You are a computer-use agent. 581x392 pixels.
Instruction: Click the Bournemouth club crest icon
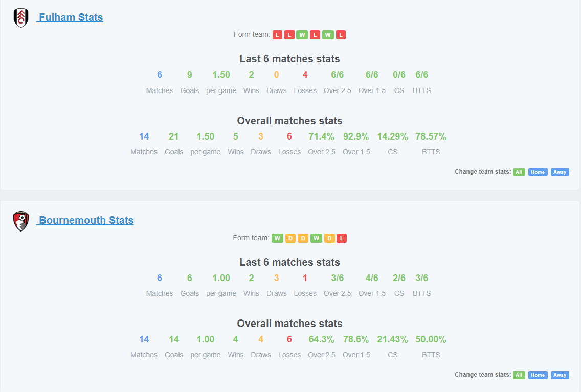tap(21, 221)
